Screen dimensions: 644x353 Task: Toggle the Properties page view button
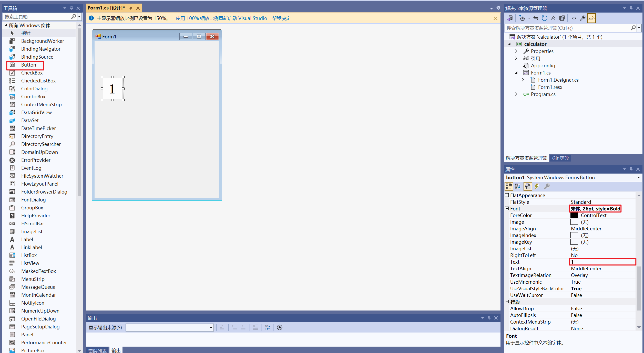click(x=527, y=186)
